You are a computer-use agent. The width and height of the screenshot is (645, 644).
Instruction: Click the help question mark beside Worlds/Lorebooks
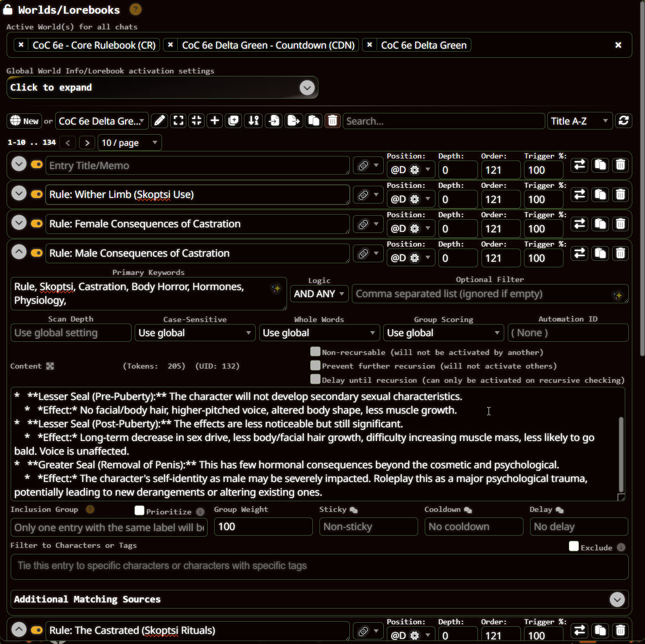point(135,9)
